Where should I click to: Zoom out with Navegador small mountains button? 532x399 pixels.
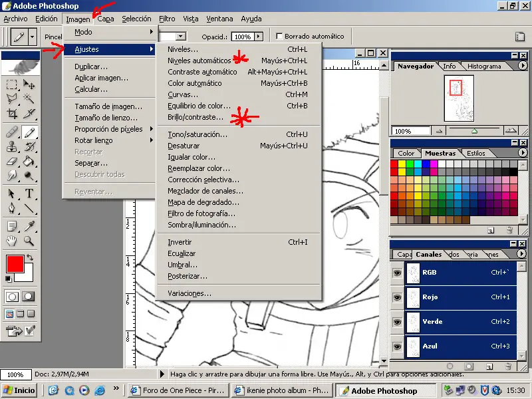(x=439, y=131)
